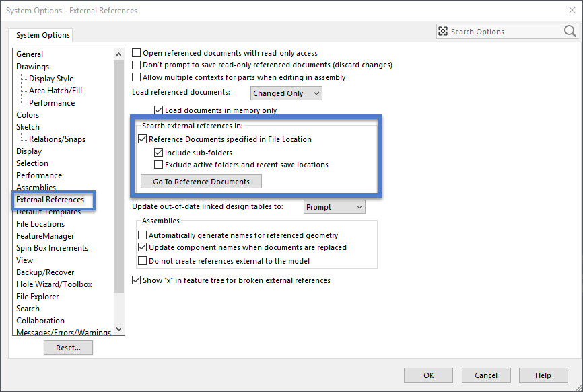
Task: Select the Colors category
Action: 28,115
